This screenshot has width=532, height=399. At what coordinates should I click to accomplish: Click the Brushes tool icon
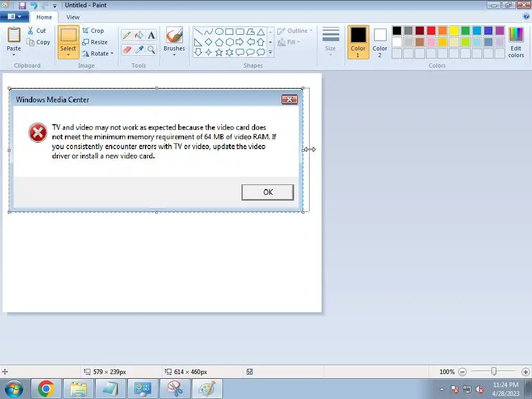click(175, 35)
